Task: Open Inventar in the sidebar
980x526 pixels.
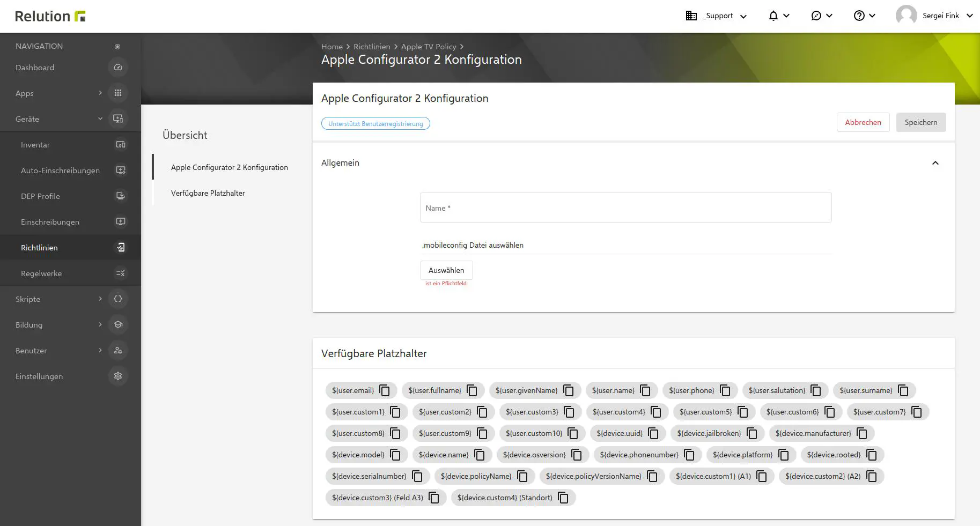Action: tap(70, 145)
